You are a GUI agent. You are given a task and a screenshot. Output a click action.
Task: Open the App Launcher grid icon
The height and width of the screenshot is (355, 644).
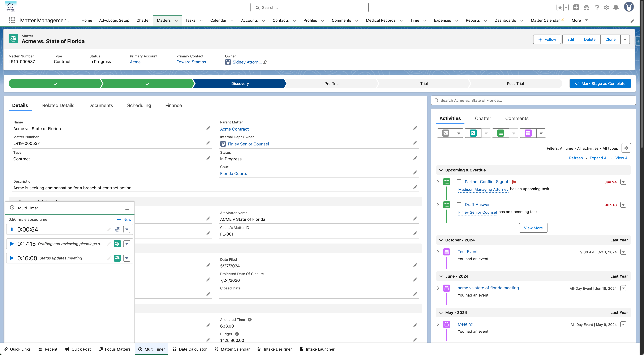pos(12,20)
